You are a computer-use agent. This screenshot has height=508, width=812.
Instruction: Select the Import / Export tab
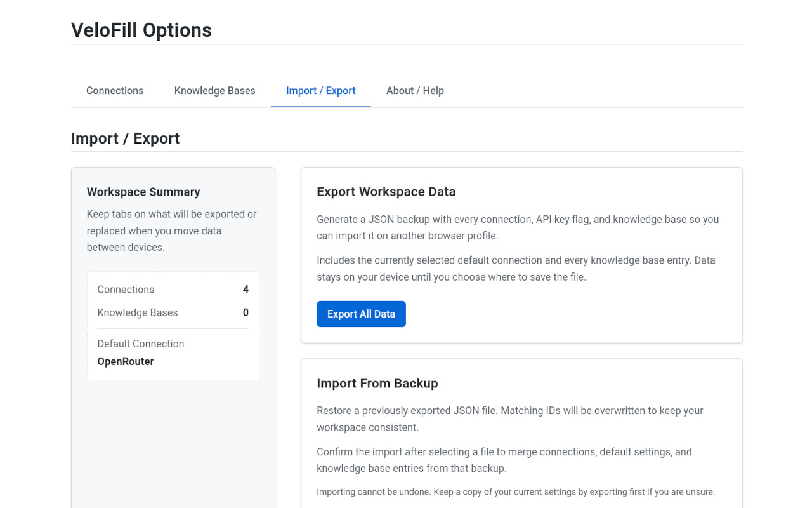[x=320, y=90]
